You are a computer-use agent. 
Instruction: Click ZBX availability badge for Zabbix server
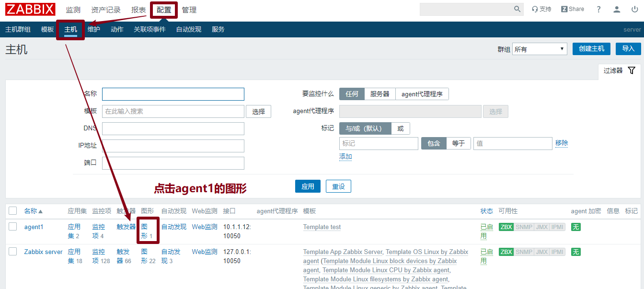pyautogui.click(x=506, y=252)
